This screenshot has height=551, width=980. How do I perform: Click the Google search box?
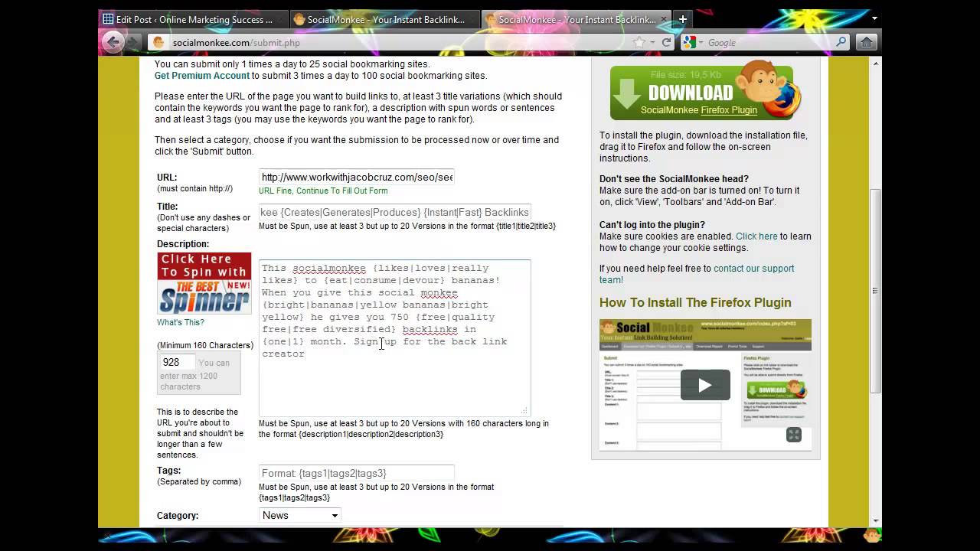click(769, 43)
